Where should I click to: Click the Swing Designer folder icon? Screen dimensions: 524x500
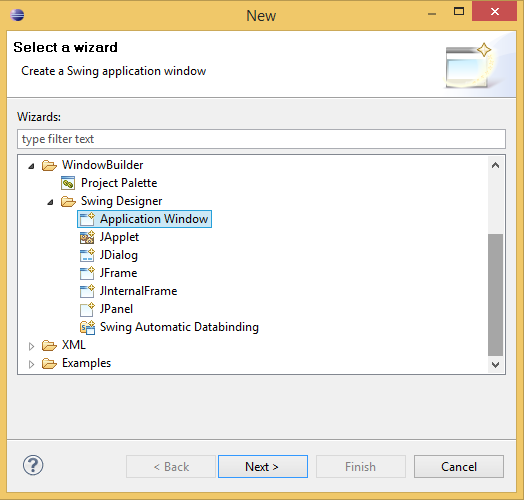tap(68, 201)
